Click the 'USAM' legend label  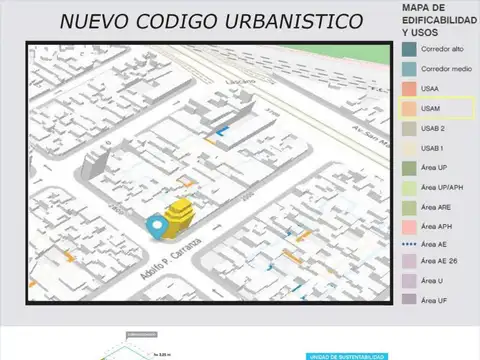click(x=430, y=109)
